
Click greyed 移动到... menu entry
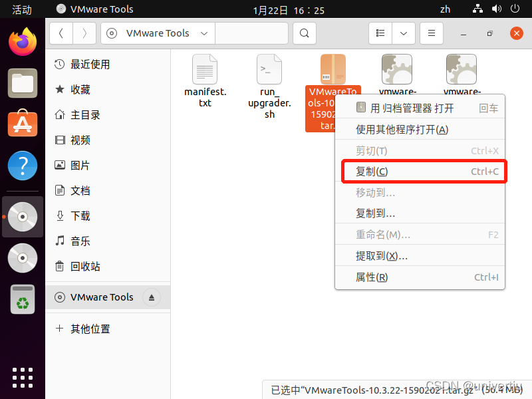coord(420,192)
